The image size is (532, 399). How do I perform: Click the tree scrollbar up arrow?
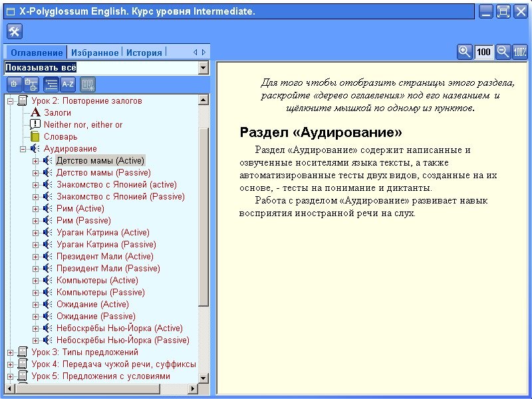203,100
